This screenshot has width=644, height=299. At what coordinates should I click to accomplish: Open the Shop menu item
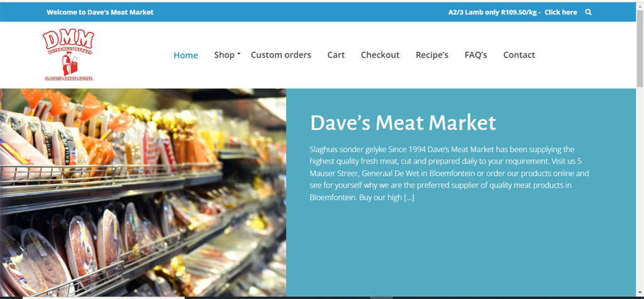(x=225, y=55)
